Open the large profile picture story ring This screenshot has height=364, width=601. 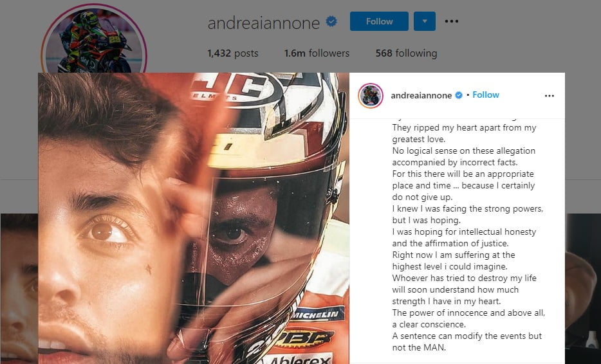click(x=94, y=39)
